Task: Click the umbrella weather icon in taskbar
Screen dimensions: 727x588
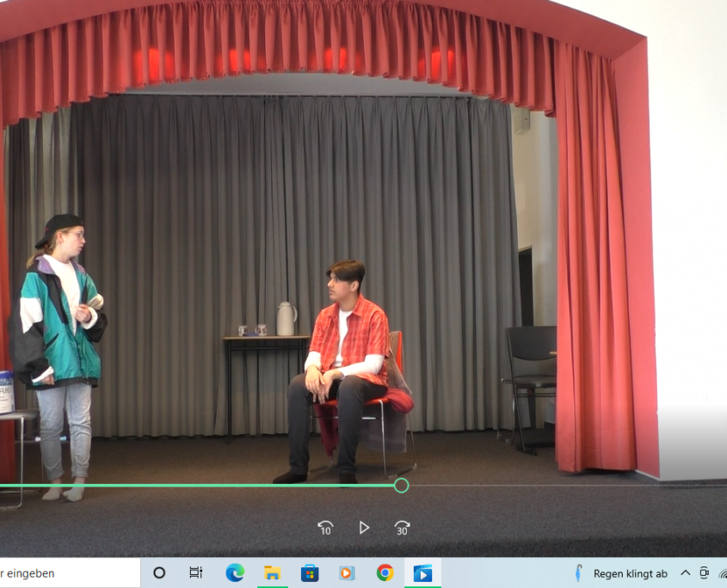Action: coord(579,573)
